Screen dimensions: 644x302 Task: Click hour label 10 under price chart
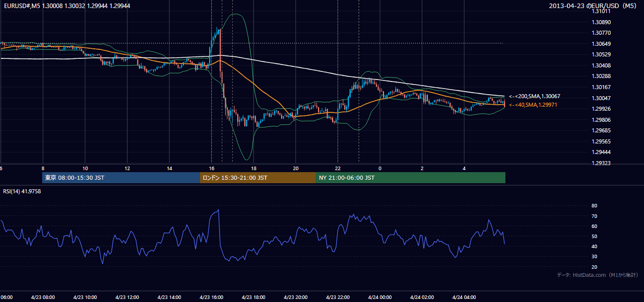pyautogui.click(x=85, y=168)
